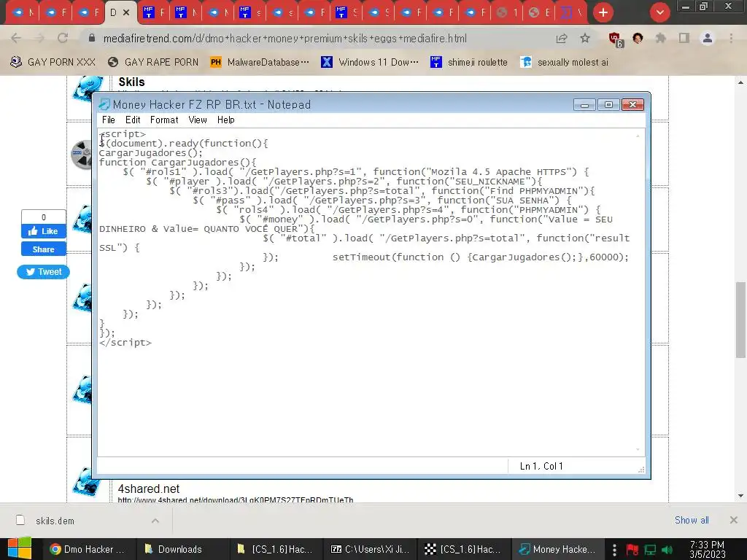Open a new tab with the plus button

coord(603,12)
